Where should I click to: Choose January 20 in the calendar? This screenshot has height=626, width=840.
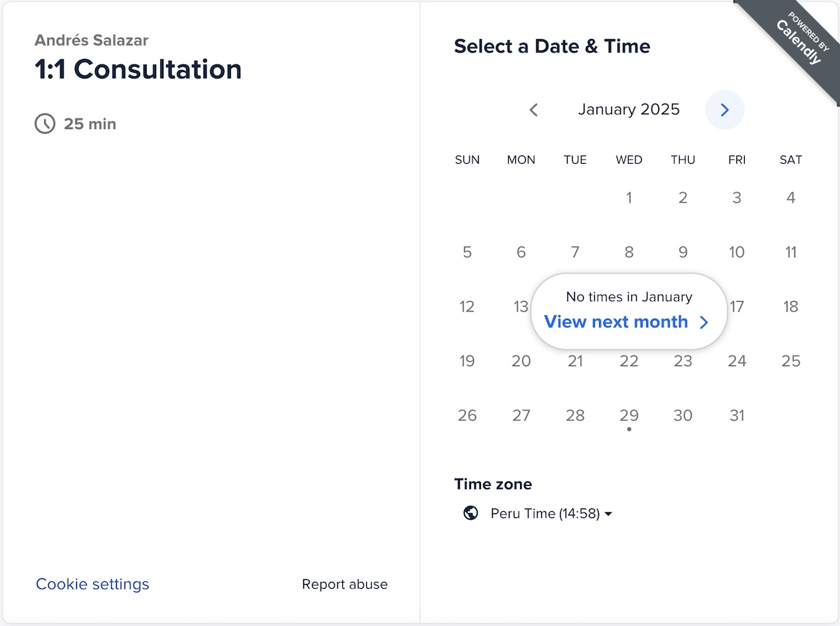[521, 361]
